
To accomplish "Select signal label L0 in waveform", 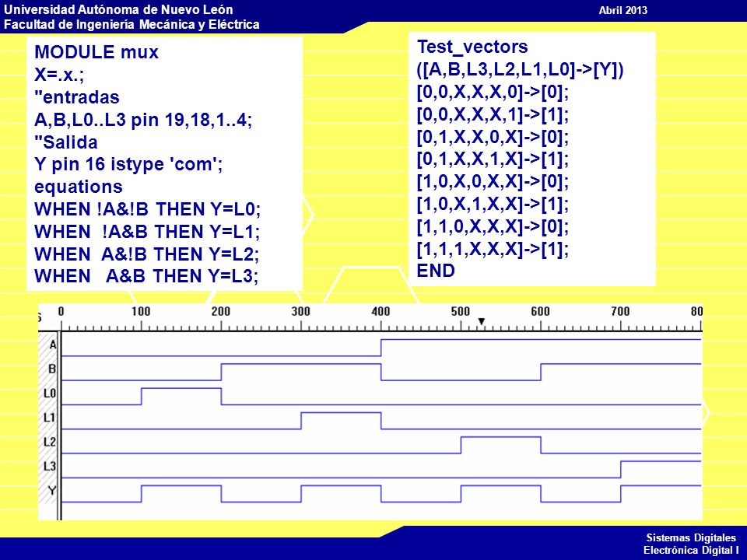I will tap(50, 393).
